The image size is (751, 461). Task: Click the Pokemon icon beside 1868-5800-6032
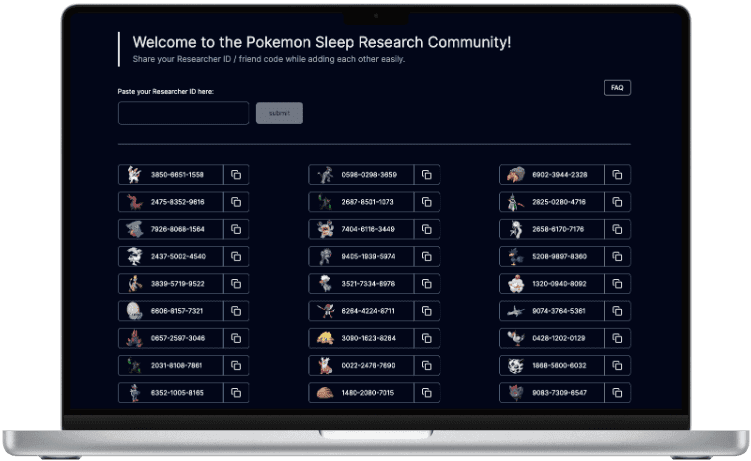tap(516, 366)
